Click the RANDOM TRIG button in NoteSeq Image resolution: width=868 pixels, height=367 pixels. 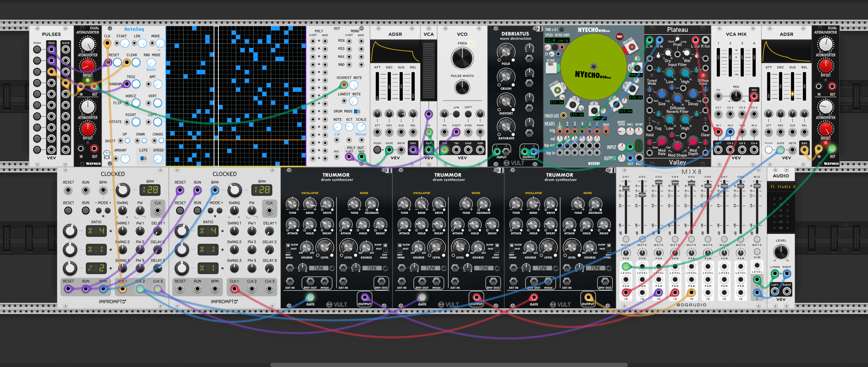(x=136, y=84)
